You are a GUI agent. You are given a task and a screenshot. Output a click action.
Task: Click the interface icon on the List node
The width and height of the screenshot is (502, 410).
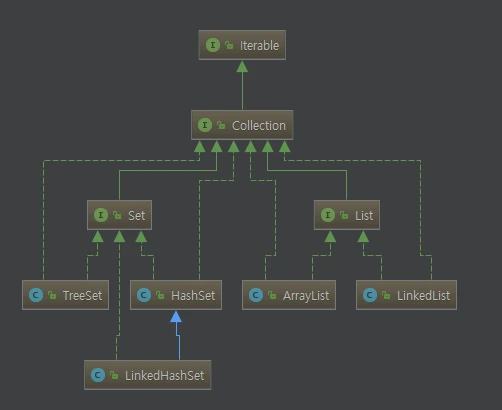pyautogui.click(x=328, y=215)
